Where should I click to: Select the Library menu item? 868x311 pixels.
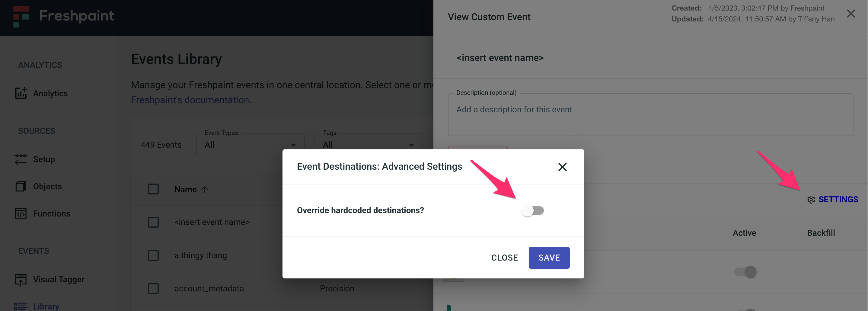pos(46,306)
